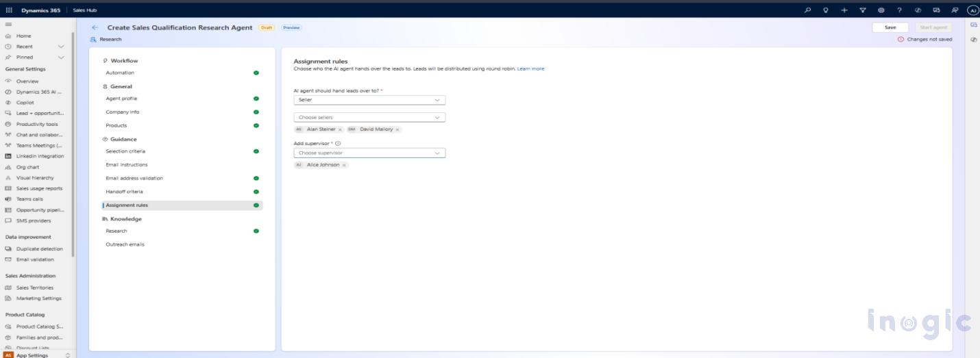980x358 pixels.
Task: Open the help question mark icon
Action: (899, 10)
